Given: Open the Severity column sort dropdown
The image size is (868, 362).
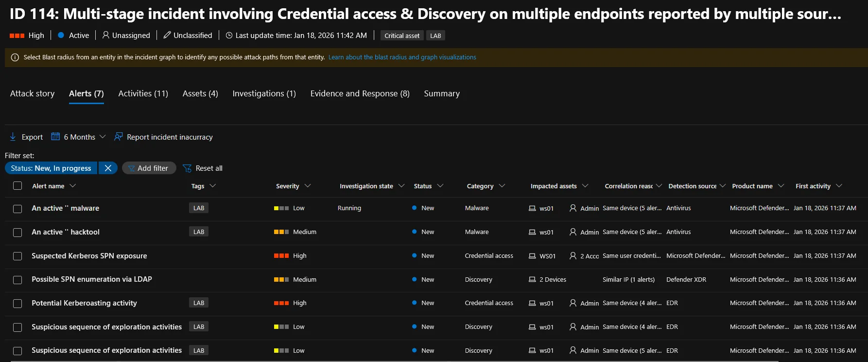Looking at the screenshot, I should [x=308, y=186].
